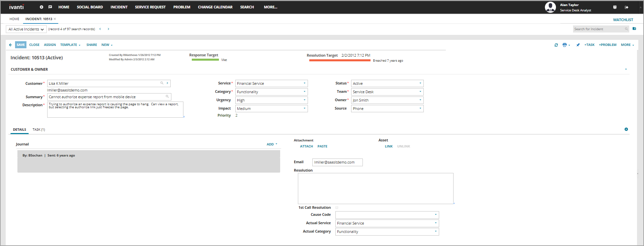This screenshot has height=246, width=644.
Task: Open the All Active Incidents dropdown
Action: pyautogui.click(x=26, y=29)
